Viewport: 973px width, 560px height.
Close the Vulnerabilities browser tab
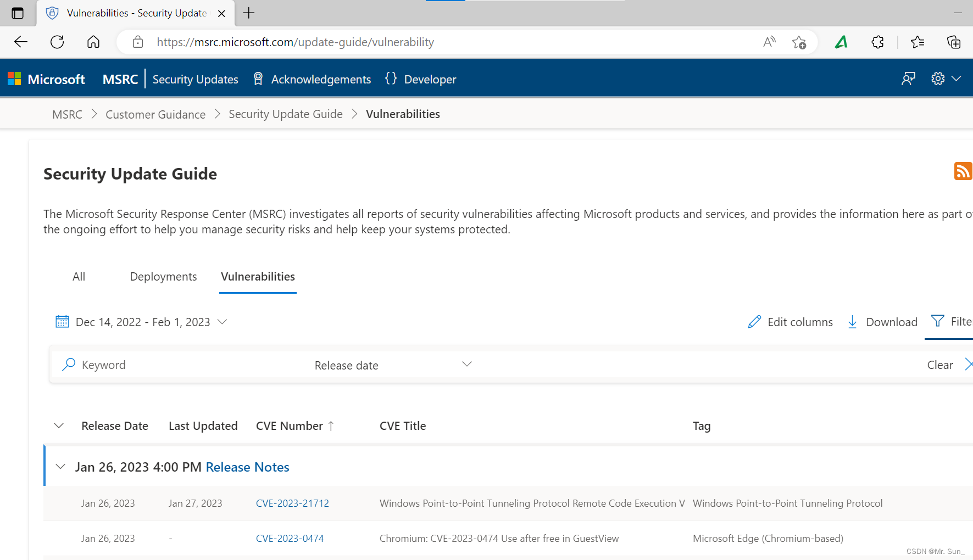pos(221,13)
